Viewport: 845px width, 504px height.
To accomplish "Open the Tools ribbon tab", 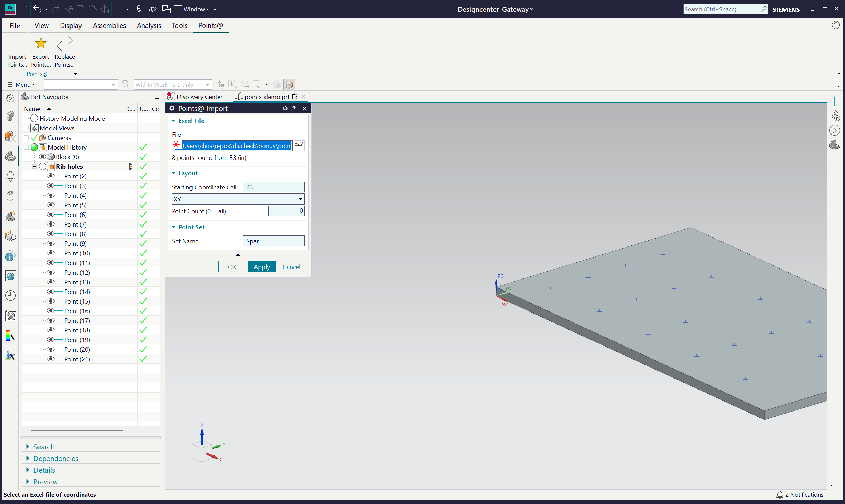I will pos(180,25).
